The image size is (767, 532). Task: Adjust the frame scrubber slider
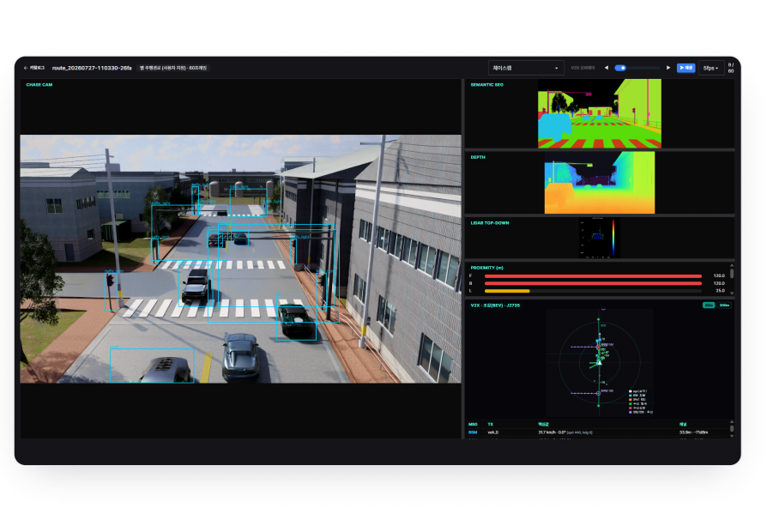(637, 68)
